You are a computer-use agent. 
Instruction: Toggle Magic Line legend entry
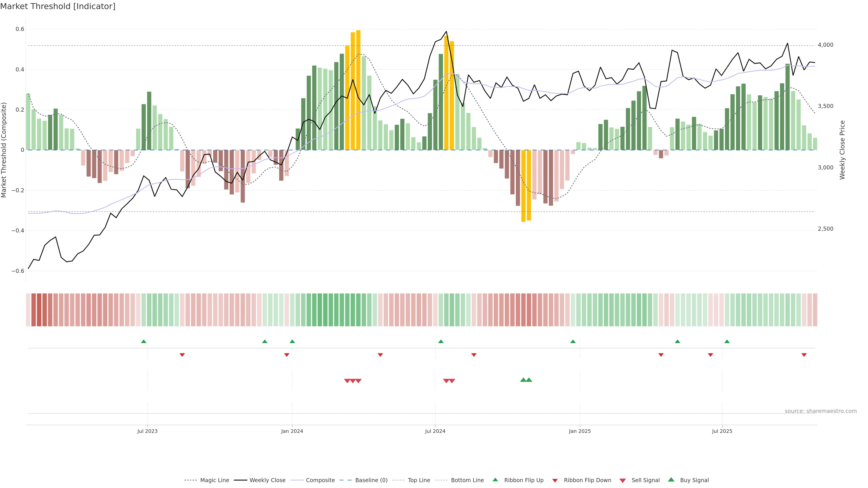click(x=214, y=480)
